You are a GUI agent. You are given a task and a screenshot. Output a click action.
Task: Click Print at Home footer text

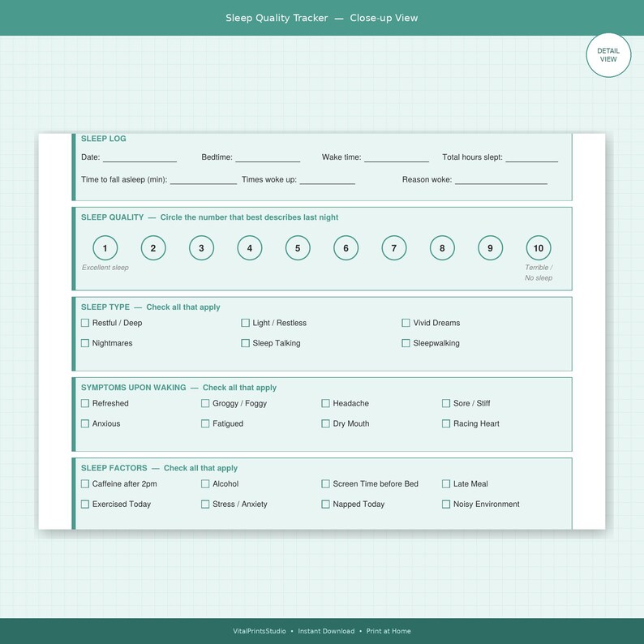[x=389, y=631]
